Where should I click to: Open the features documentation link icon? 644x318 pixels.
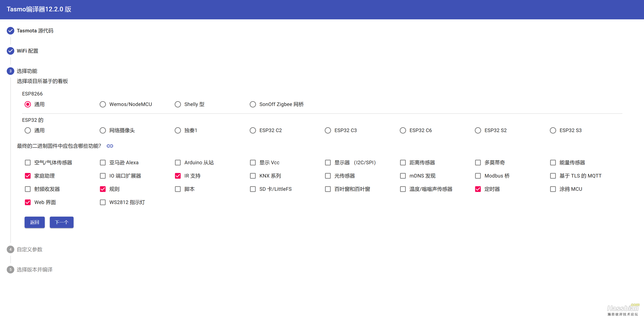click(110, 146)
